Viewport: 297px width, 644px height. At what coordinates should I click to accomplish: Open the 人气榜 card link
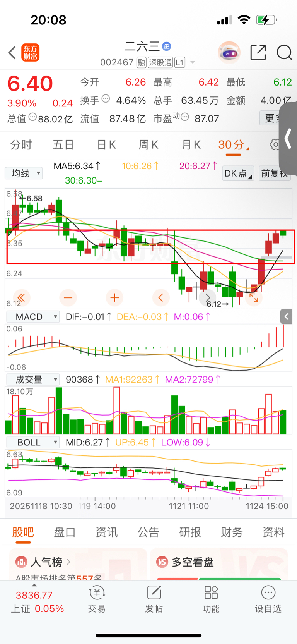78,564
